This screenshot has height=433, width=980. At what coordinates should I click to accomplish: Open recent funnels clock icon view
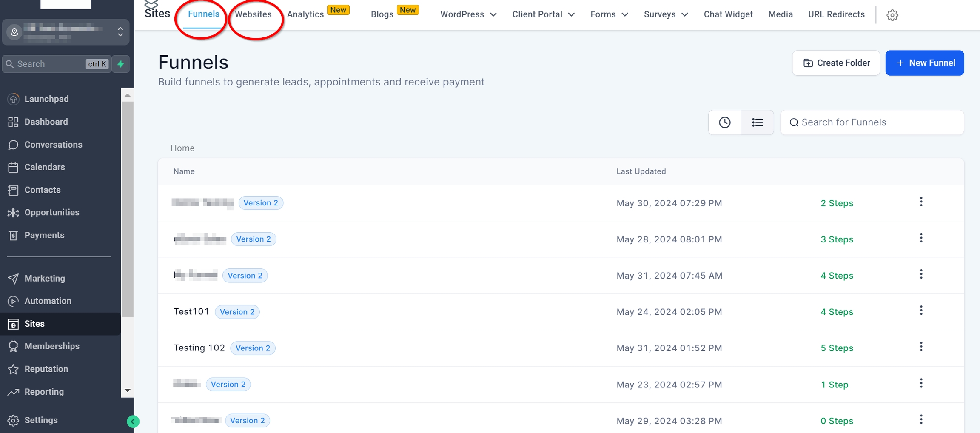[x=724, y=122]
